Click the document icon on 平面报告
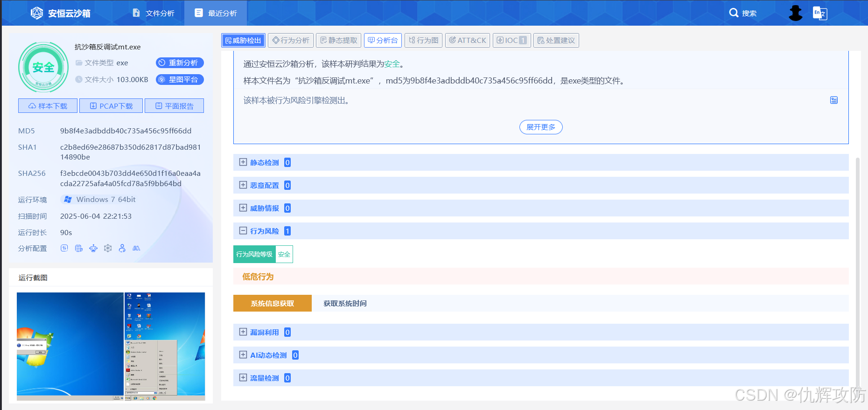 pyautogui.click(x=159, y=106)
